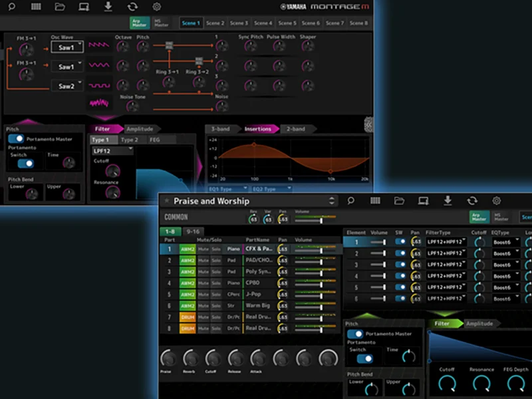Click the AWM2 engine badge on Part 1
532x399 pixels.
tap(188, 249)
